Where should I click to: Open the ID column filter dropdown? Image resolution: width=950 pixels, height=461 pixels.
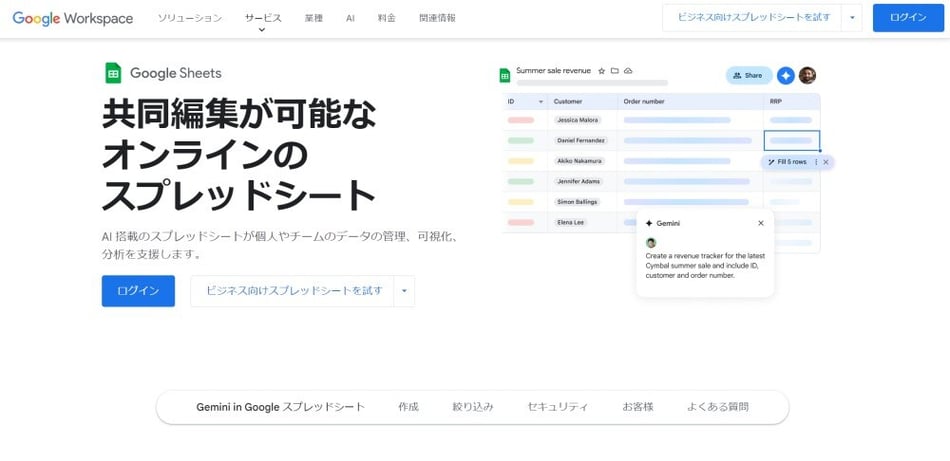(540, 102)
